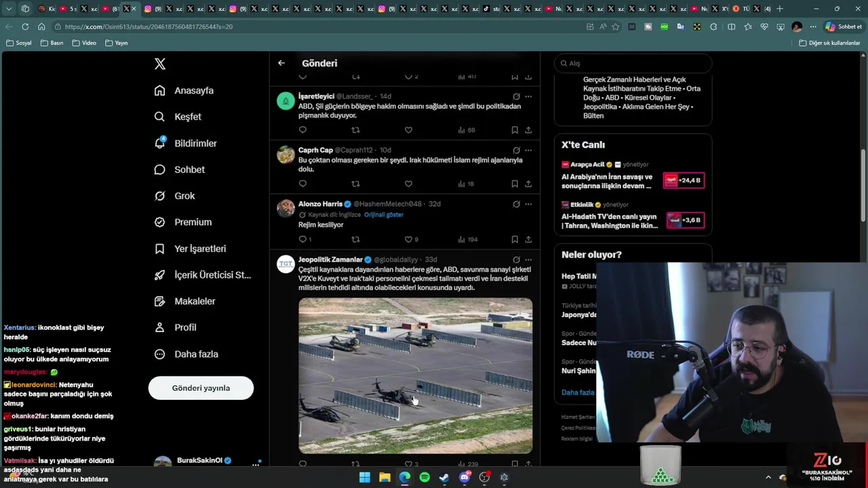Click the X logo in the sidebar

point(160,64)
